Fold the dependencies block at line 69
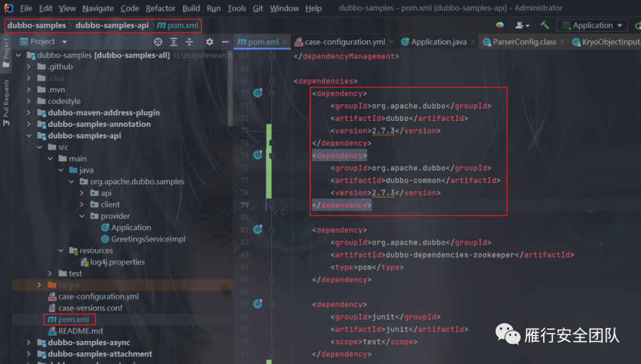The width and height of the screenshot is (641, 364). (271, 81)
